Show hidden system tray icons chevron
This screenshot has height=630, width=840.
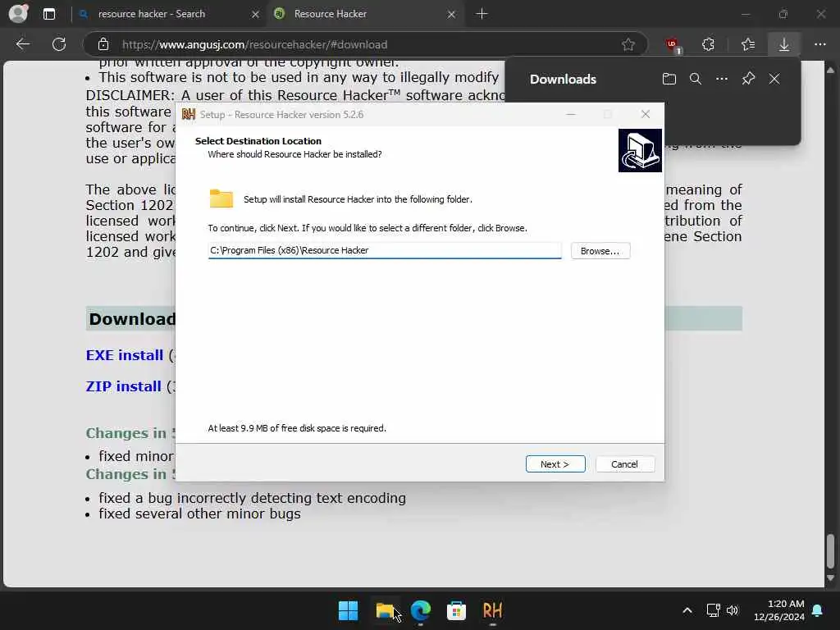tap(687, 610)
